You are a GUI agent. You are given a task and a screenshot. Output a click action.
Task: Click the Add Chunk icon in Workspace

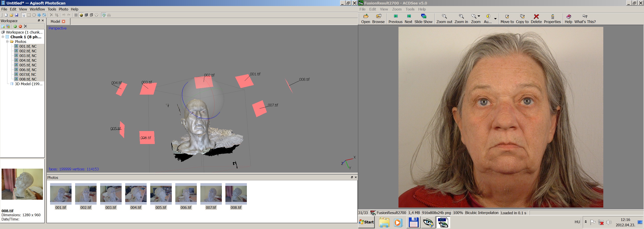[3, 26]
